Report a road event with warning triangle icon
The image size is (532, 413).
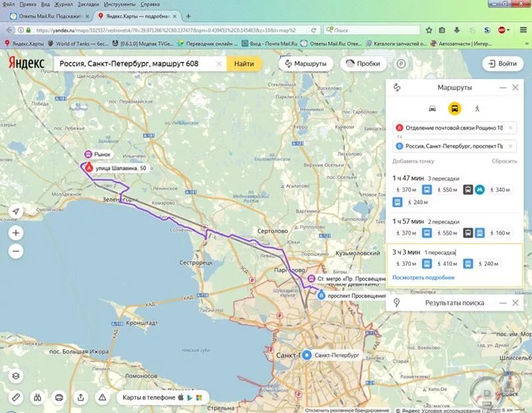tap(102, 397)
